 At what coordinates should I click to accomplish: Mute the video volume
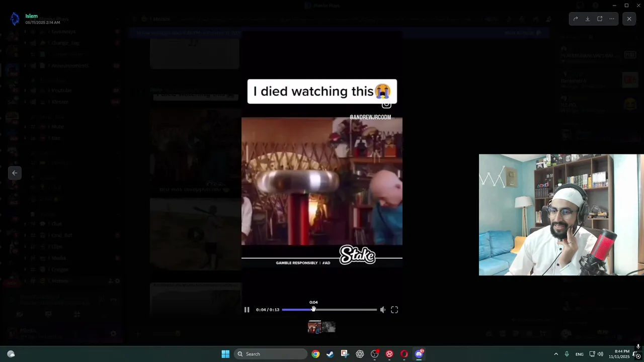382,310
